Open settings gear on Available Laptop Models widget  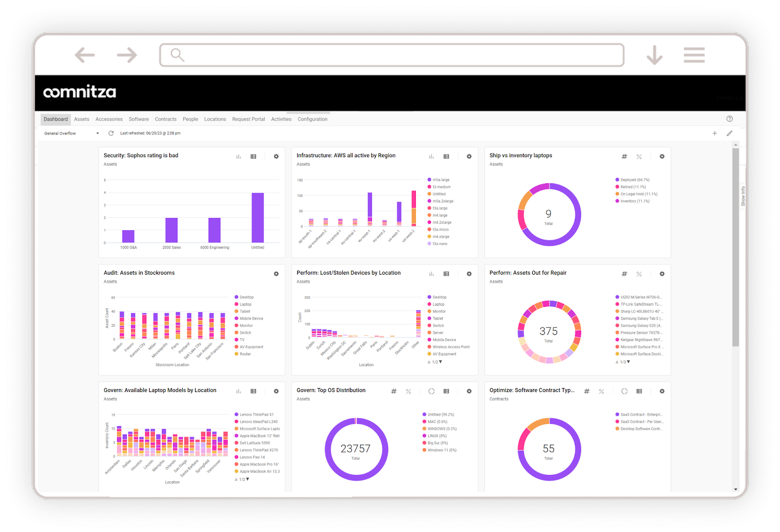click(276, 391)
